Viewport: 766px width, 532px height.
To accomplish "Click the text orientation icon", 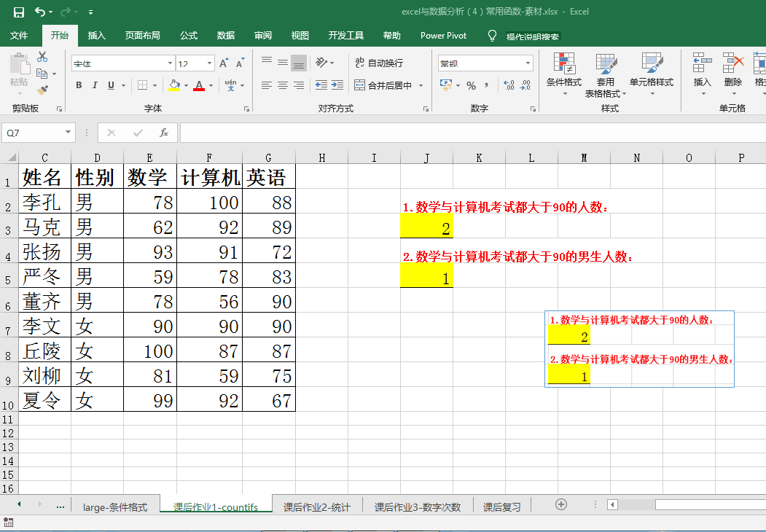I will tap(321, 63).
